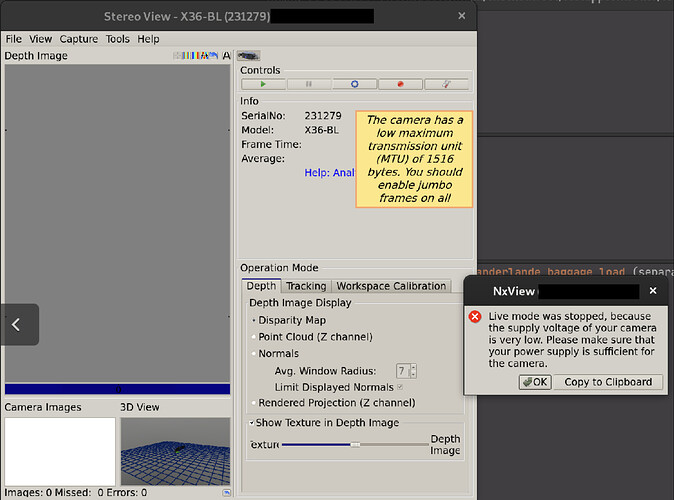This screenshot has height=500, width=674.
Task: Click the small icon at status bar corner
Action: tap(226, 492)
